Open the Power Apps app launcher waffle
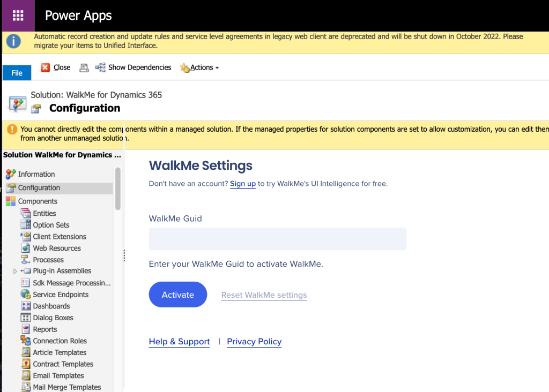This screenshot has height=392, width=549. [17, 16]
